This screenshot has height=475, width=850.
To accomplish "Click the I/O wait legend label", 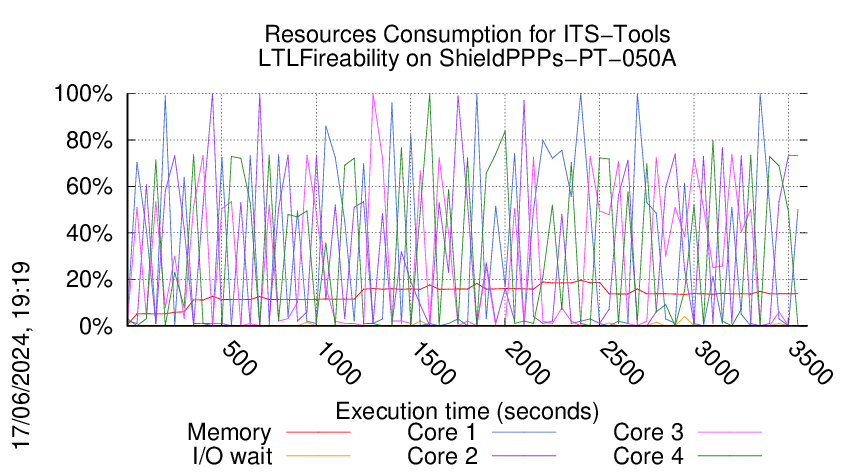I will pos(232,456).
